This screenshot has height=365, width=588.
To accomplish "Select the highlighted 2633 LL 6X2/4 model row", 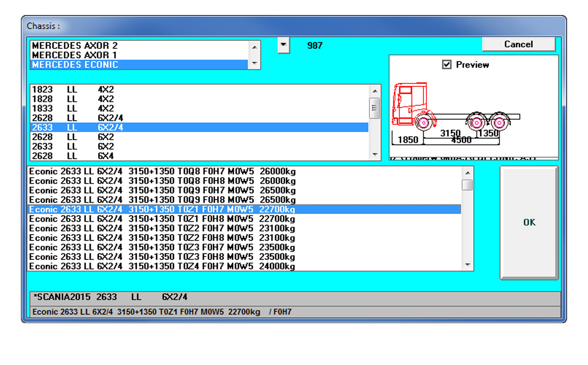I will (199, 128).
